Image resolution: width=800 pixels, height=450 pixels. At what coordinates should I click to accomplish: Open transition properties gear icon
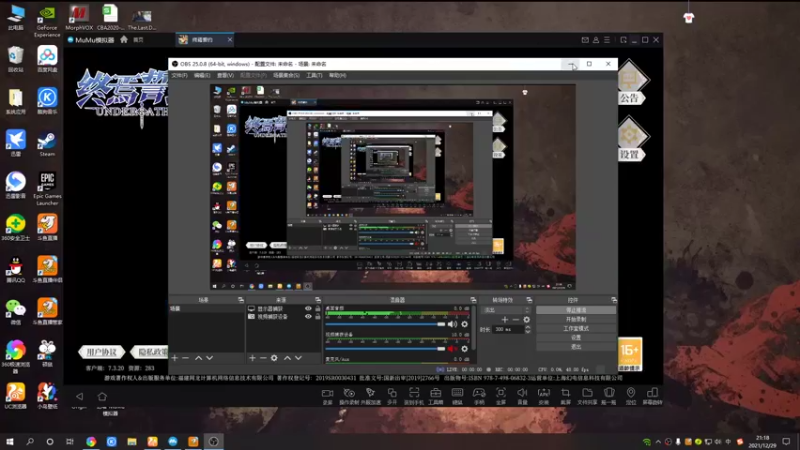[x=527, y=320]
